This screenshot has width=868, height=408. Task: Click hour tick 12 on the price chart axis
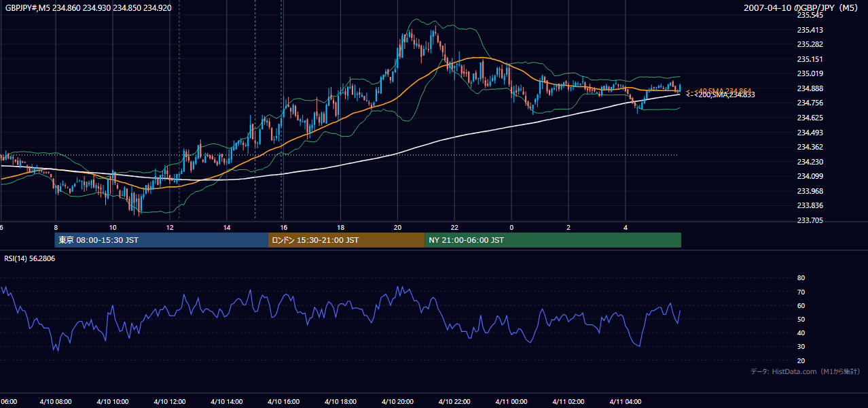170,227
